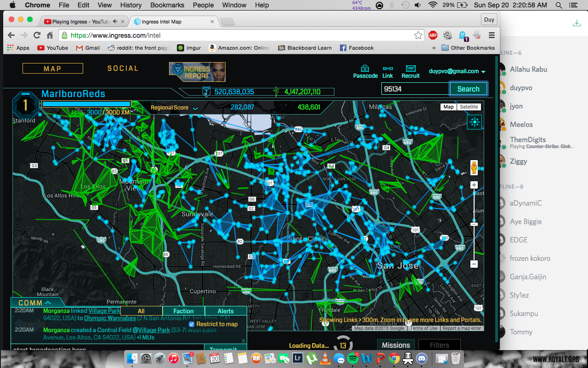This screenshot has height=368, width=588.
Task: Click the map zoom slider handle
Action: pyautogui.click(x=474, y=224)
